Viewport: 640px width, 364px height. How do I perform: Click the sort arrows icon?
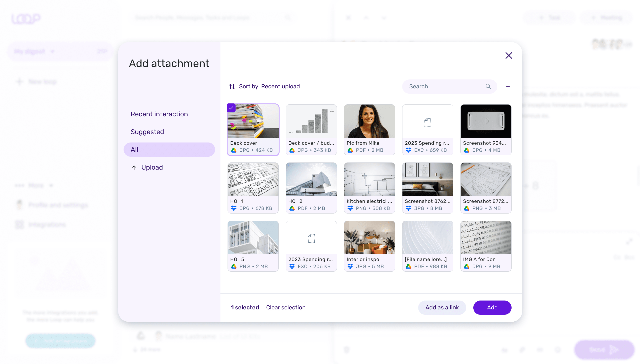point(232,87)
